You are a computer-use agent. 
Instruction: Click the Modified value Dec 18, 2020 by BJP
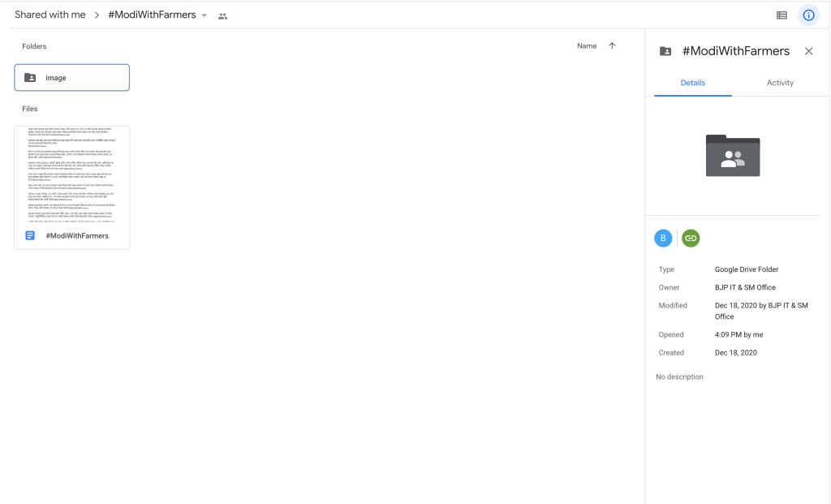761,311
